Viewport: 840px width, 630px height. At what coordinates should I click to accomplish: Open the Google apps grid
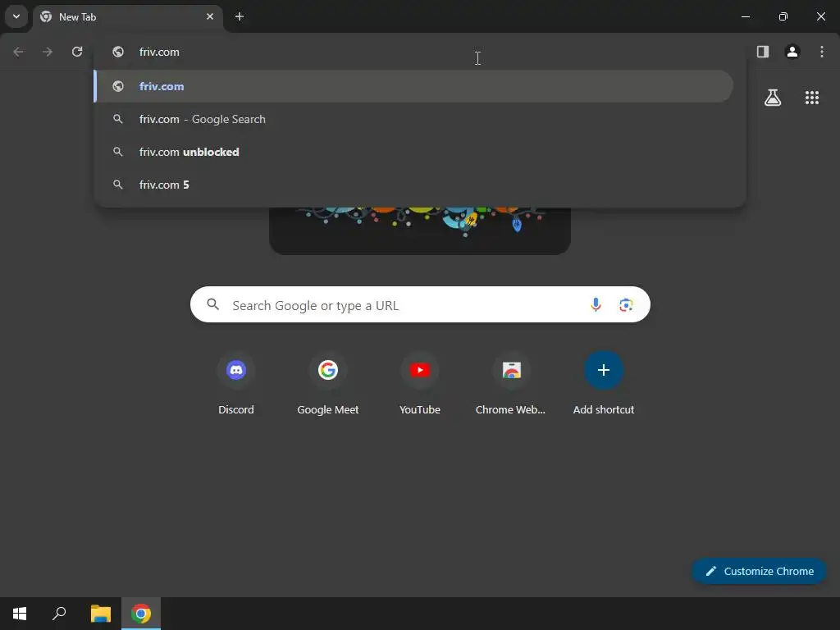point(812,98)
